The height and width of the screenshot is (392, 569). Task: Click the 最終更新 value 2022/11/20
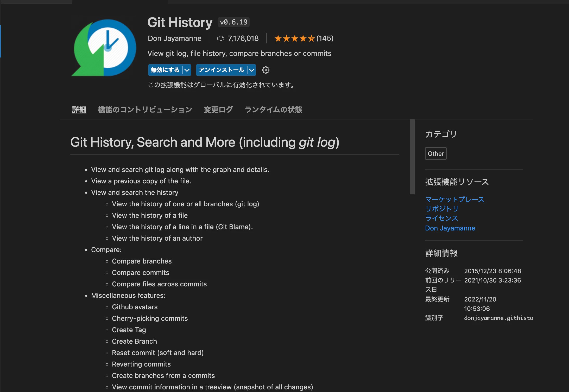coord(480,299)
